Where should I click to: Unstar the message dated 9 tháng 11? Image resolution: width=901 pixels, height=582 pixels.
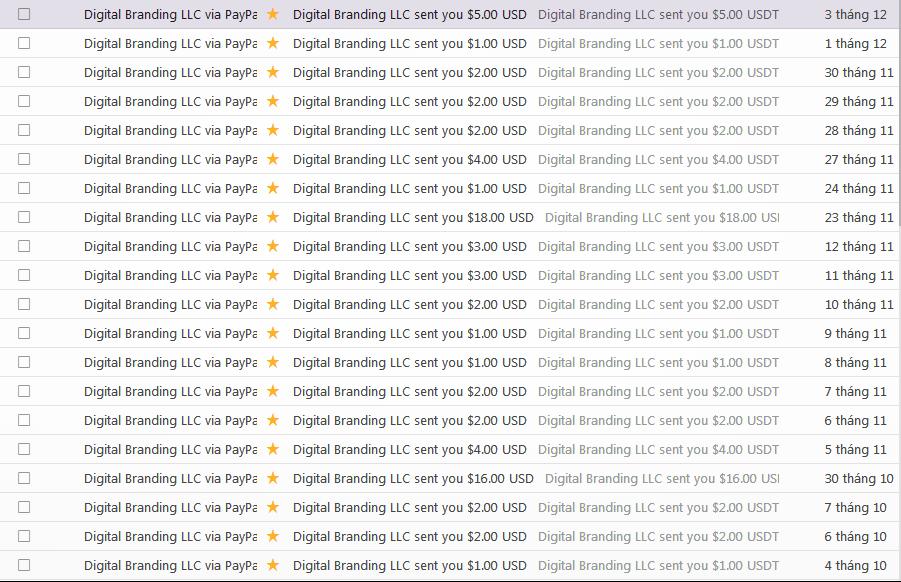273,333
